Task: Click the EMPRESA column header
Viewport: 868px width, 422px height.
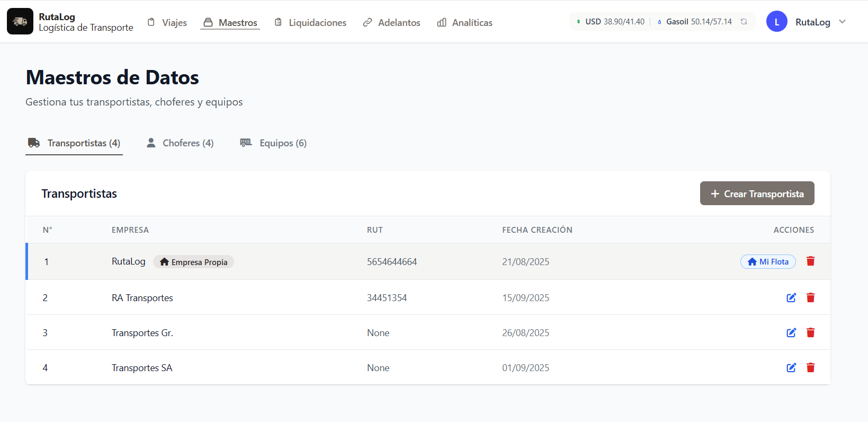Action: [130, 230]
